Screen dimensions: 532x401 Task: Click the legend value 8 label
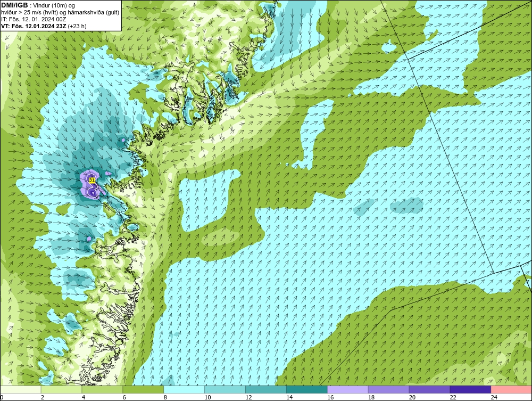167,397
